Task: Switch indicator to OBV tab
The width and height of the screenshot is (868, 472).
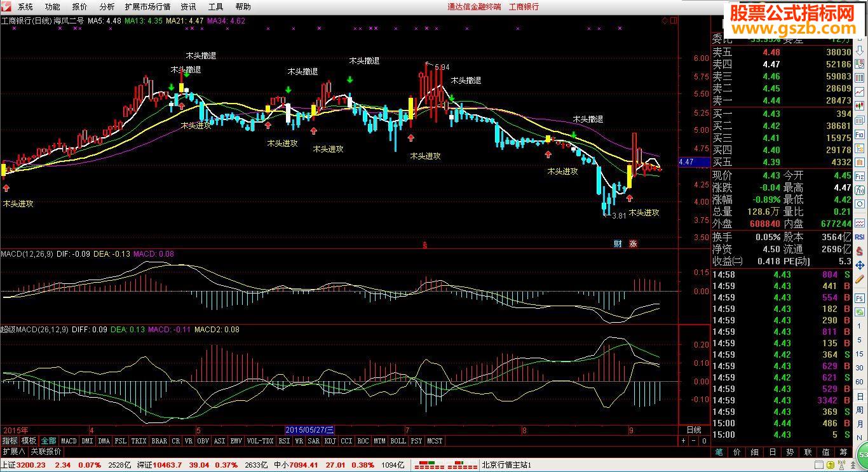Action: pyautogui.click(x=203, y=441)
